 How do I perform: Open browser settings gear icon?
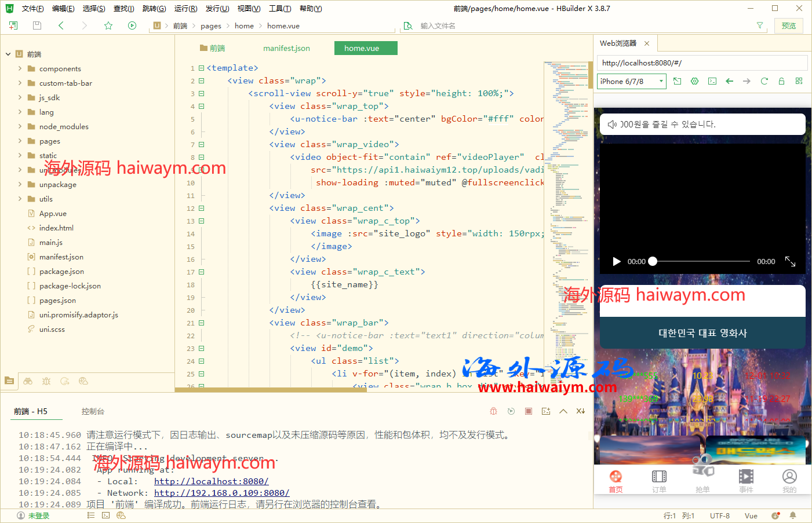pos(694,81)
